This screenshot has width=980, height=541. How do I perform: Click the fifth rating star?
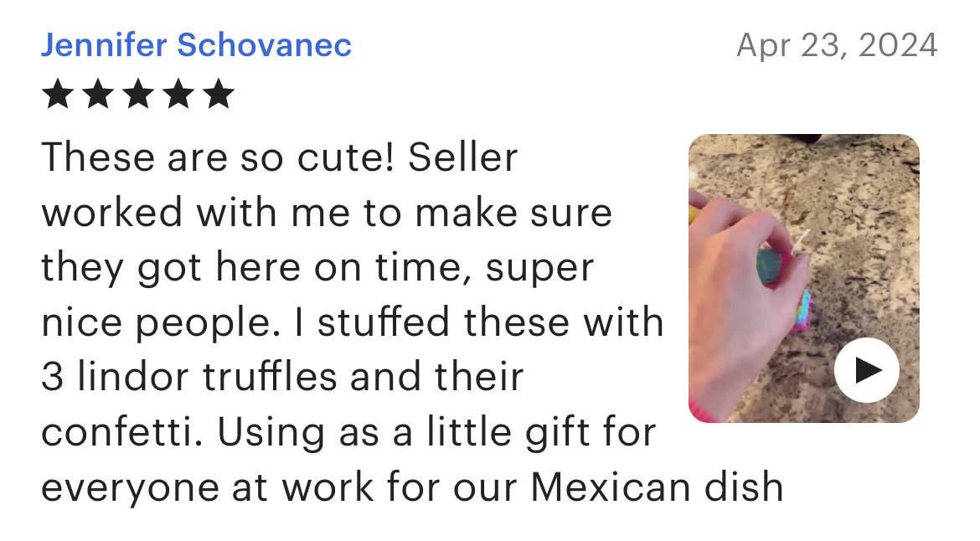click(x=219, y=95)
